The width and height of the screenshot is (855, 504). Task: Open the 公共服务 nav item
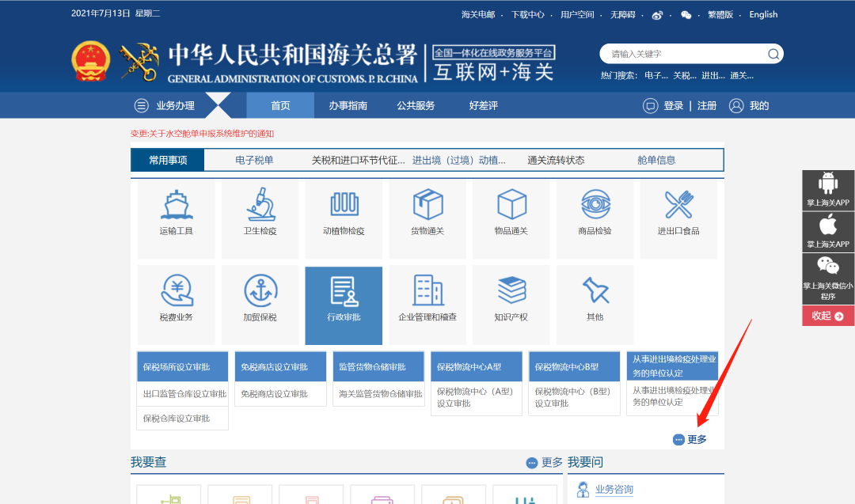click(x=416, y=106)
